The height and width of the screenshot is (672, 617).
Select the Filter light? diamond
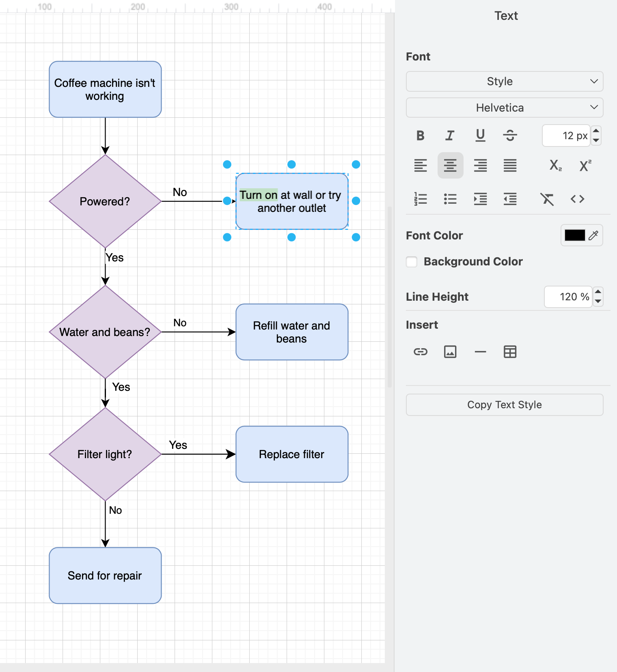coord(105,454)
